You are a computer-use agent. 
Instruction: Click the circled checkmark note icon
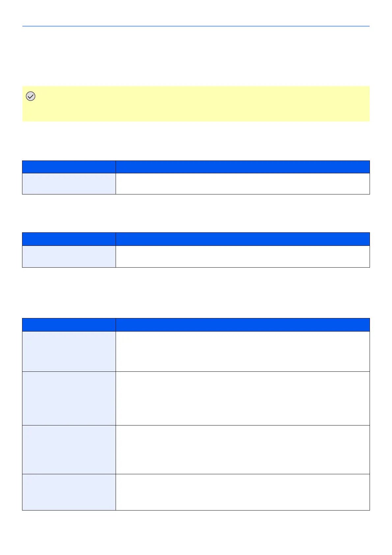pyautogui.click(x=31, y=97)
